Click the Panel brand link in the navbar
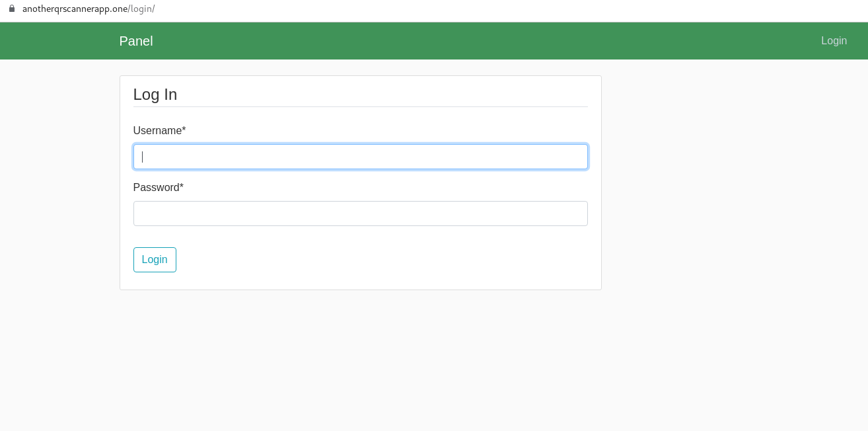The width and height of the screenshot is (868, 431). (x=135, y=41)
